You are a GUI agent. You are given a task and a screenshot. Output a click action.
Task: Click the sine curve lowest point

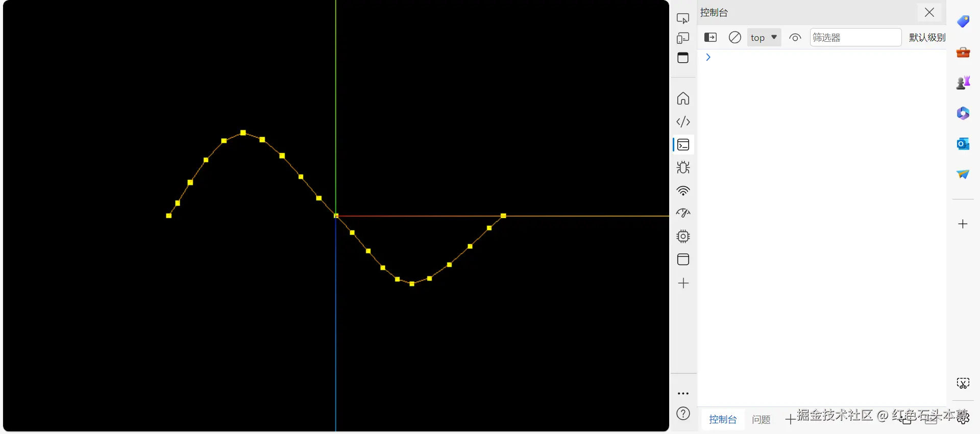[x=412, y=284]
